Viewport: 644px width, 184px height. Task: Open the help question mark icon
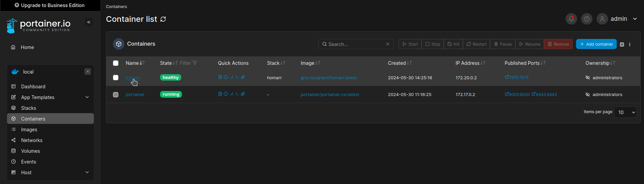click(x=587, y=19)
